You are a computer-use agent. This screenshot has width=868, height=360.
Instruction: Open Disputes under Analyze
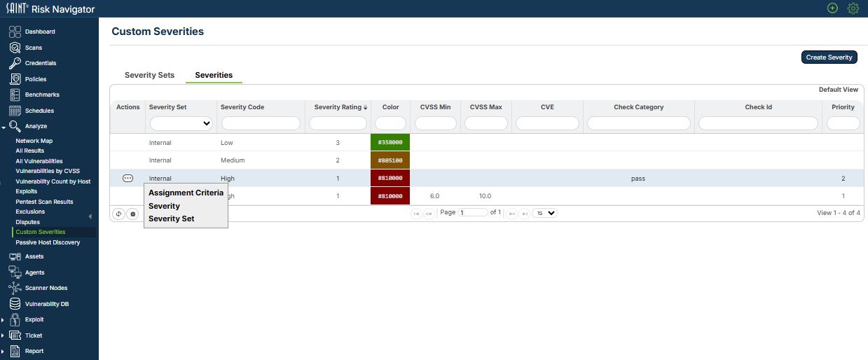click(x=28, y=222)
